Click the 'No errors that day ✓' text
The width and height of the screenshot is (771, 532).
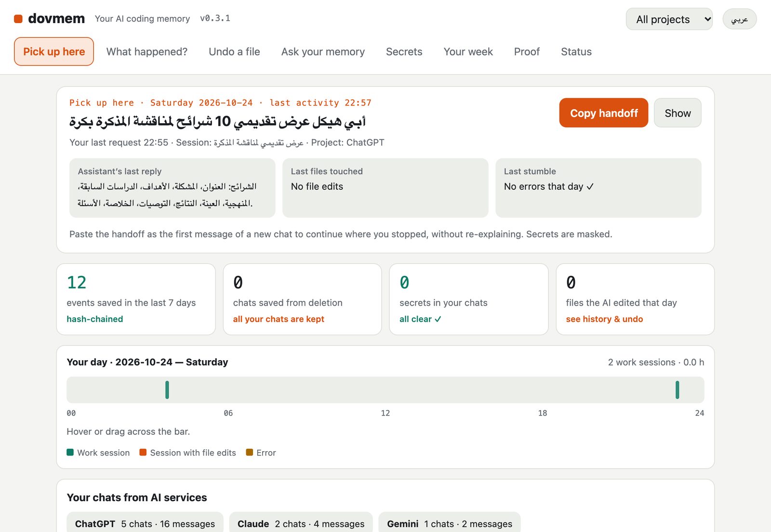pos(549,186)
